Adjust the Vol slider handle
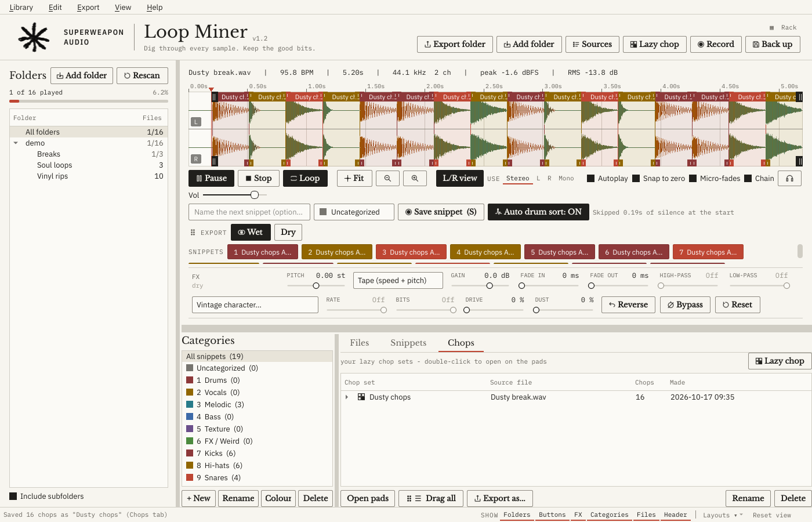Viewport: 812px width, 522px height. [254, 195]
